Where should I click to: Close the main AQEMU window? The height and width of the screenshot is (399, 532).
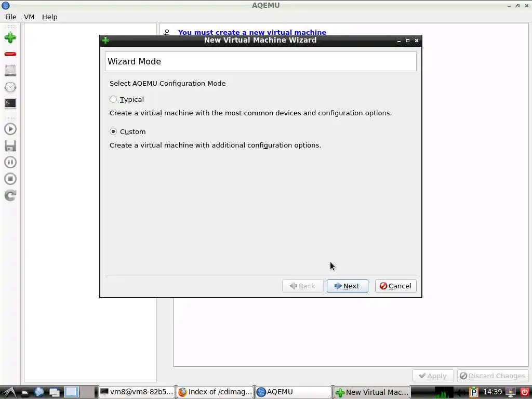click(527, 6)
